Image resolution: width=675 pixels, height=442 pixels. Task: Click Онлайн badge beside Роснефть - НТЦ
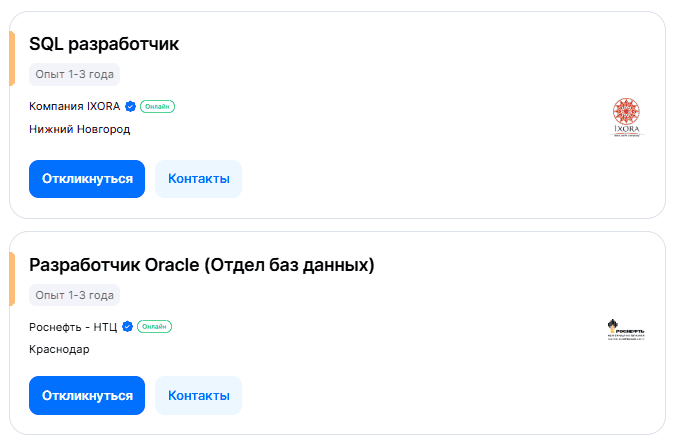154,326
